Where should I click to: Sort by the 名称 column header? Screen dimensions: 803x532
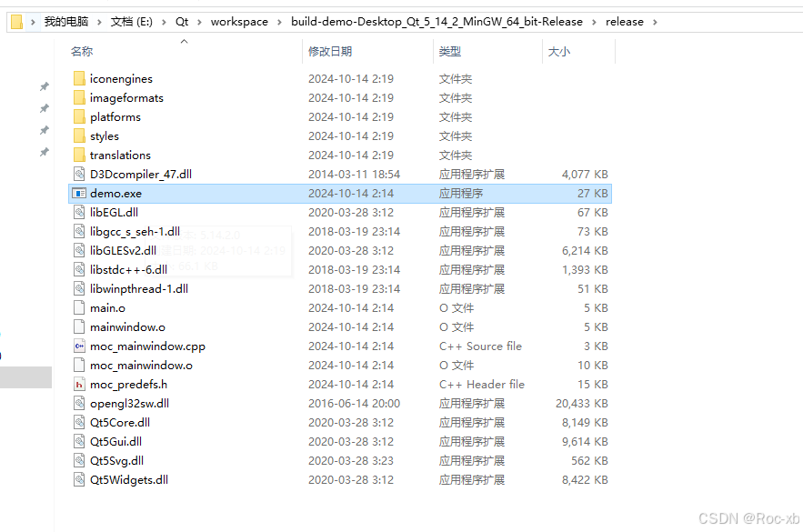coord(82,51)
